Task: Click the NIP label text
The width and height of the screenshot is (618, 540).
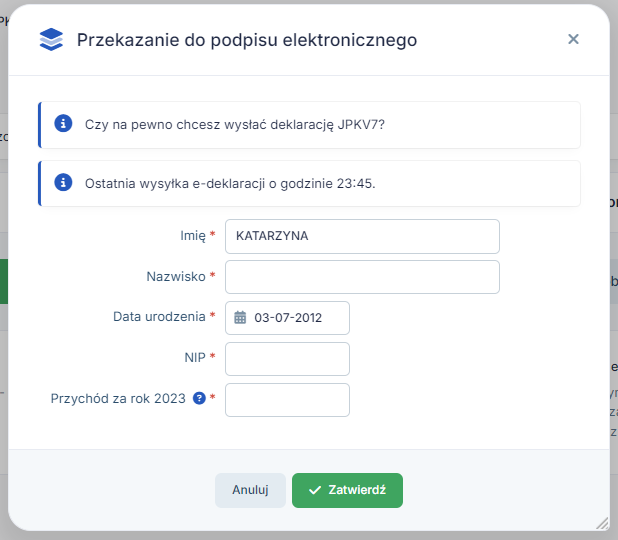Action: [x=193, y=359]
